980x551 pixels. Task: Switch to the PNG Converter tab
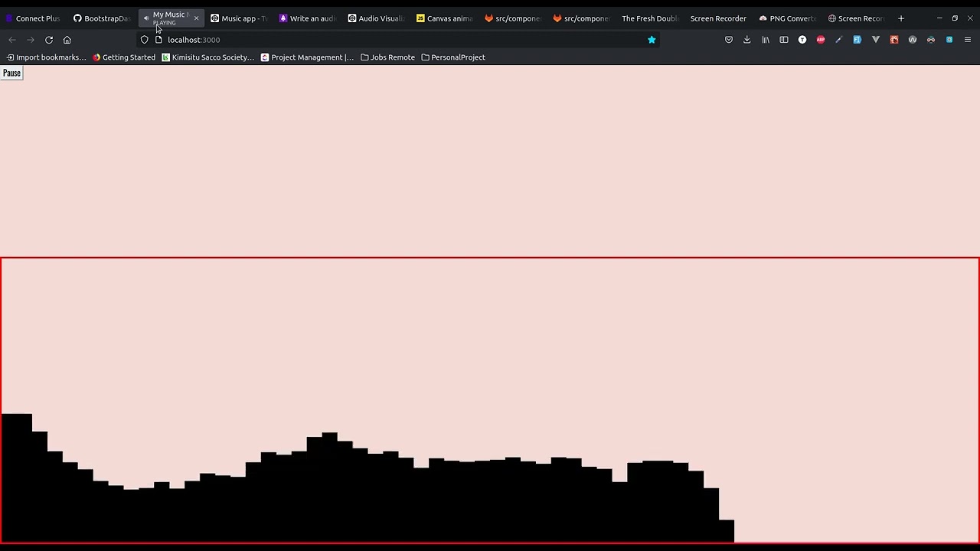coord(787,18)
